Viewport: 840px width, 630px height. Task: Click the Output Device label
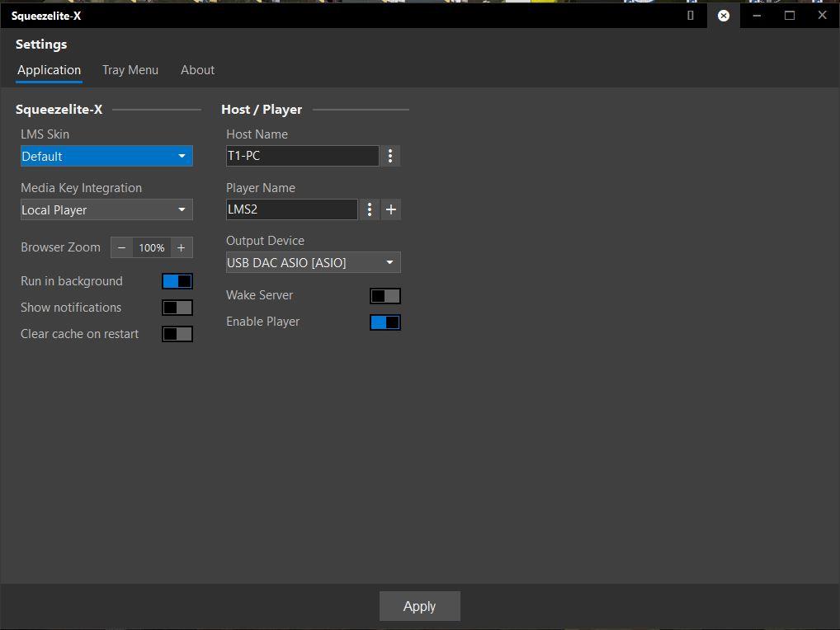coord(265,241)
